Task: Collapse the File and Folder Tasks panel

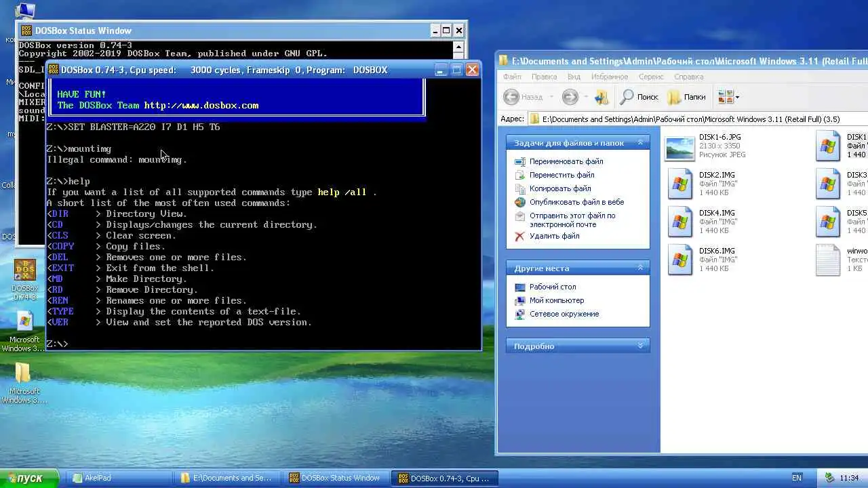Action: point(639,143)
